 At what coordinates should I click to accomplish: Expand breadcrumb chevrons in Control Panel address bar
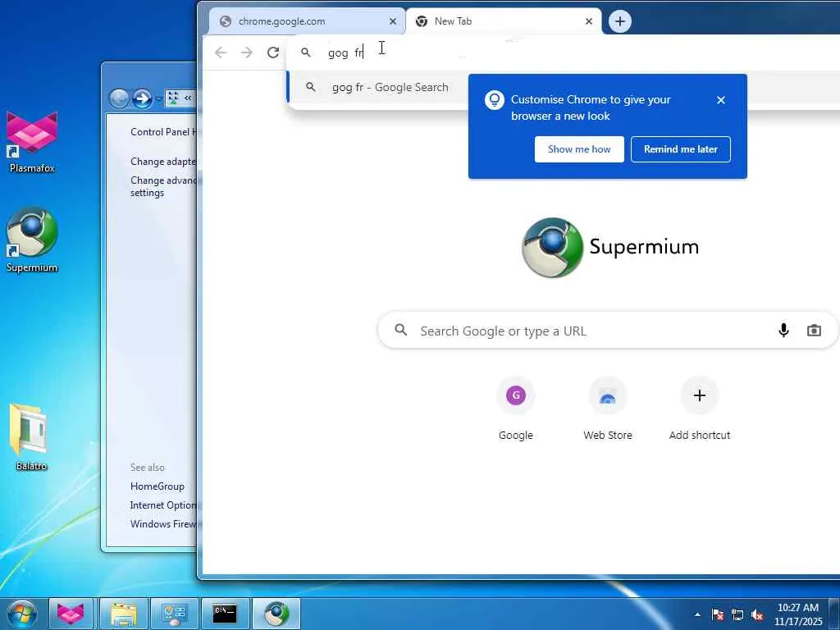pyautogui.click(x=188, y=98)
